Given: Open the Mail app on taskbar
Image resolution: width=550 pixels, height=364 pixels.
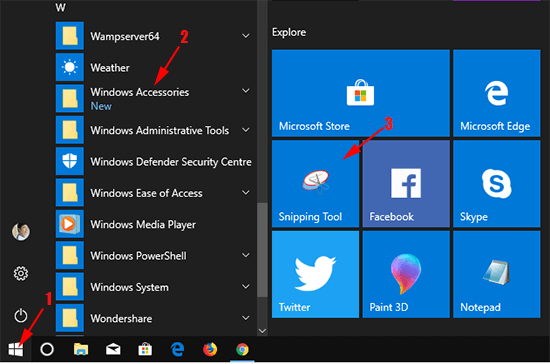Looking at the screenshot, I should click(113, 349).
